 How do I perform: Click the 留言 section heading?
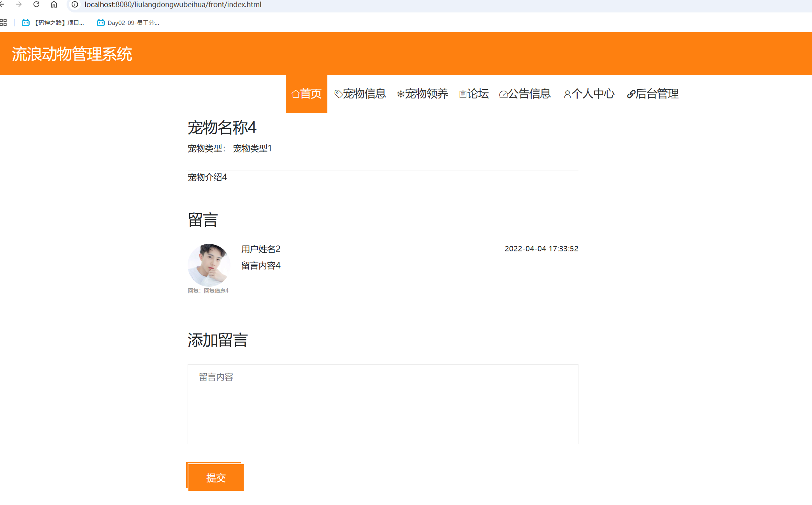(x=203, y=220)
